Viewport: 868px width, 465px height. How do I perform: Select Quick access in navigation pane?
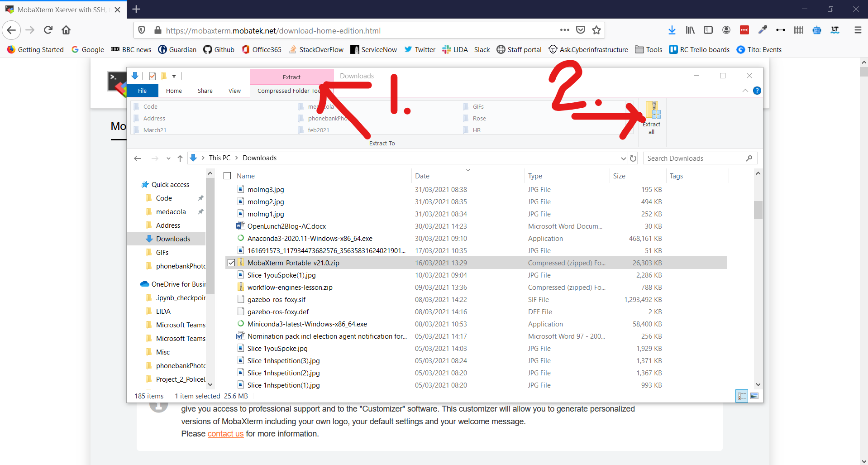170,185
